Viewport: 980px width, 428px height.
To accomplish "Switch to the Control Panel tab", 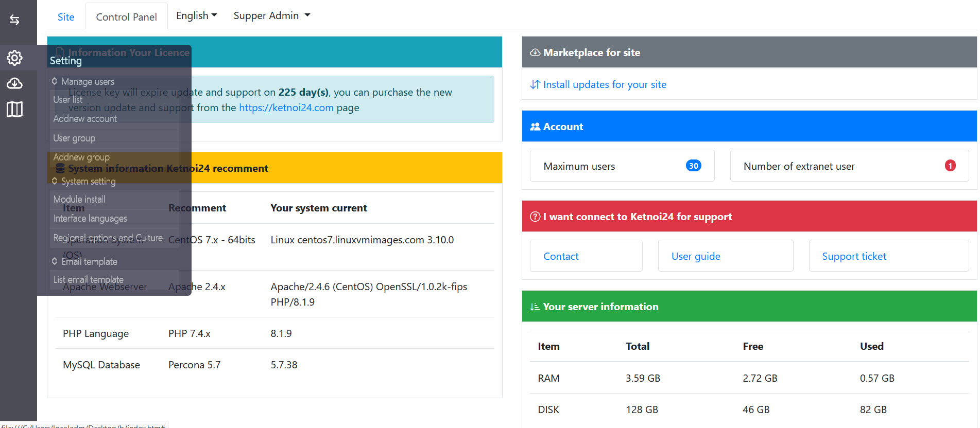I will coord(126,17).
